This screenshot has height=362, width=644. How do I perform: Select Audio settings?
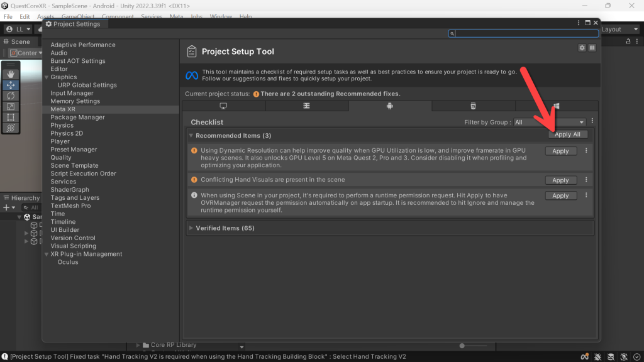pos(58,53)
